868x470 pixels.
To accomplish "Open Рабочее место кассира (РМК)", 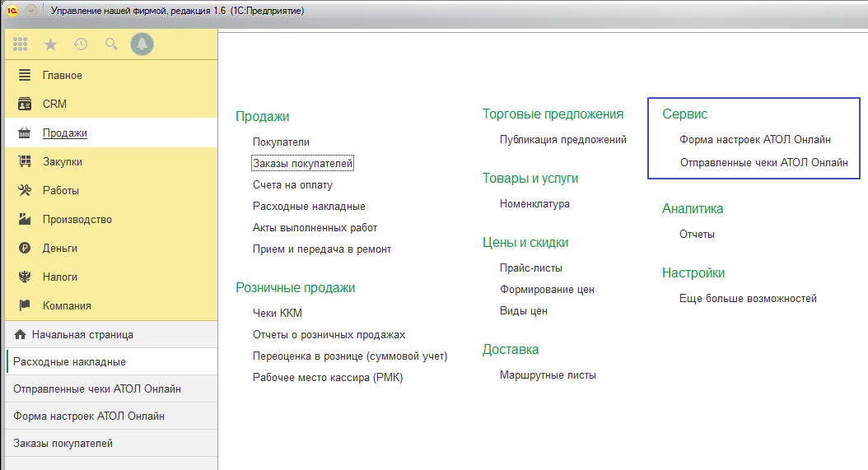I will (328, 378).
